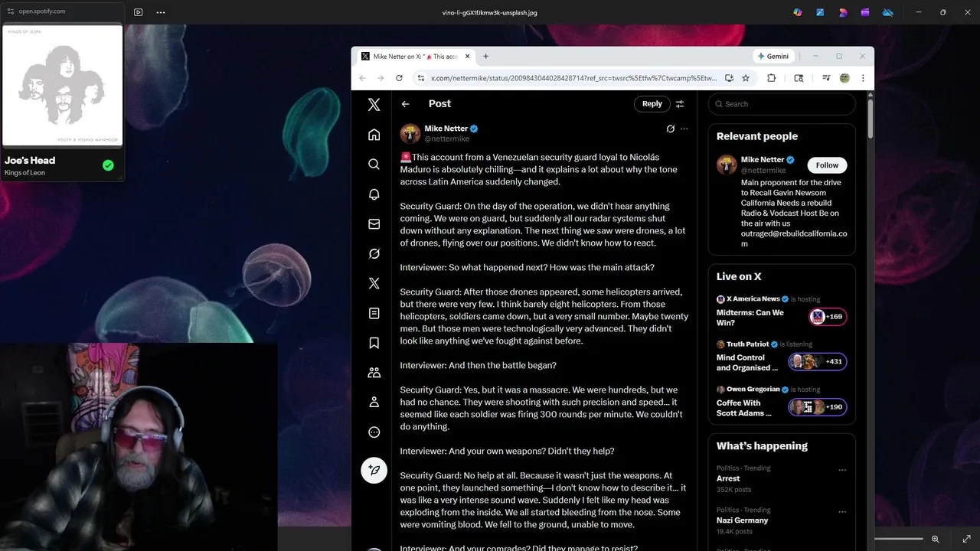This screenshot has height=551, width=980.
Task: Click +431 listeners badge
Action: coord(818,361)
